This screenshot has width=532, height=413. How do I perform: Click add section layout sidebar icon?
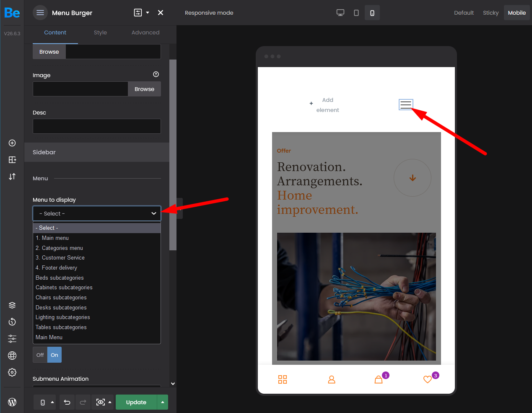click(12, 160)
